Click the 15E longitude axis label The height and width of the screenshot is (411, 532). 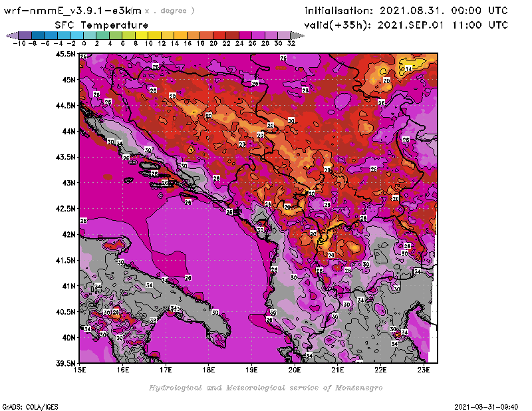80,370
